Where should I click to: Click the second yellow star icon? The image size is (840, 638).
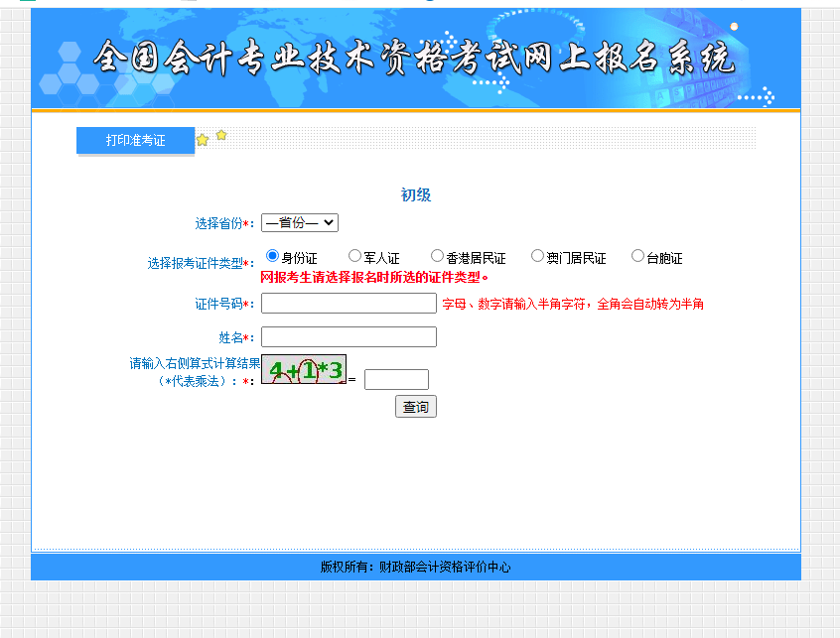coord(221,136)
